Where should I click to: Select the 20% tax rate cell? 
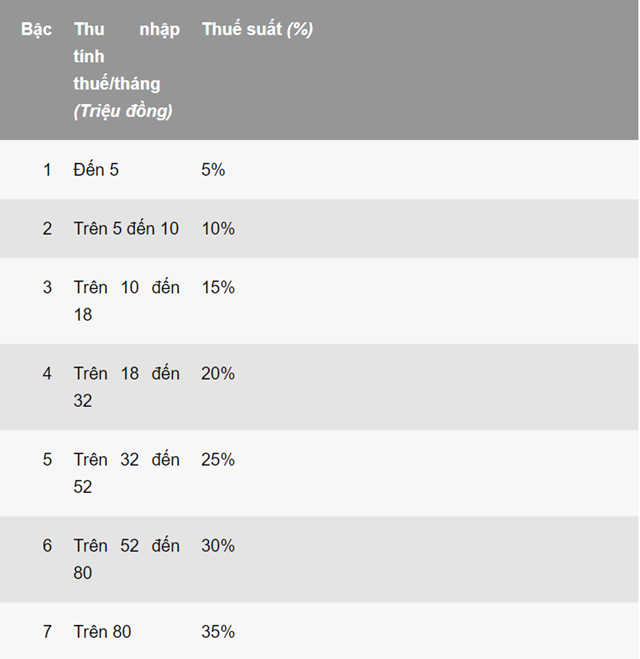(218, 374)
